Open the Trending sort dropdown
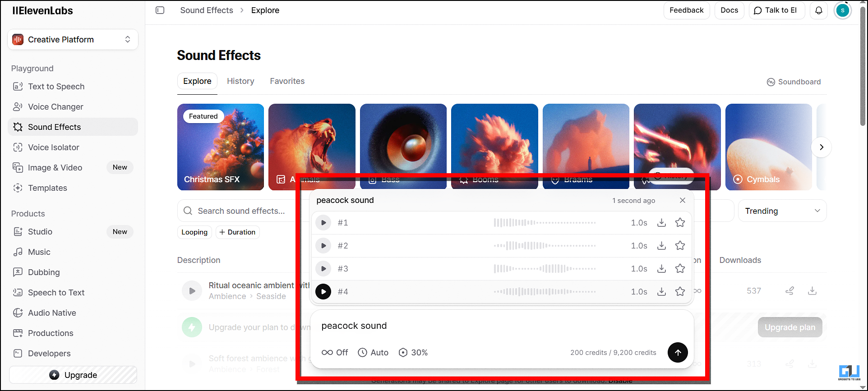 782,211
